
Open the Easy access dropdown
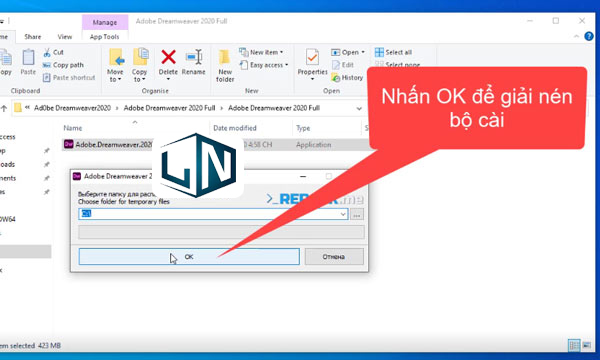pos(264,65)
